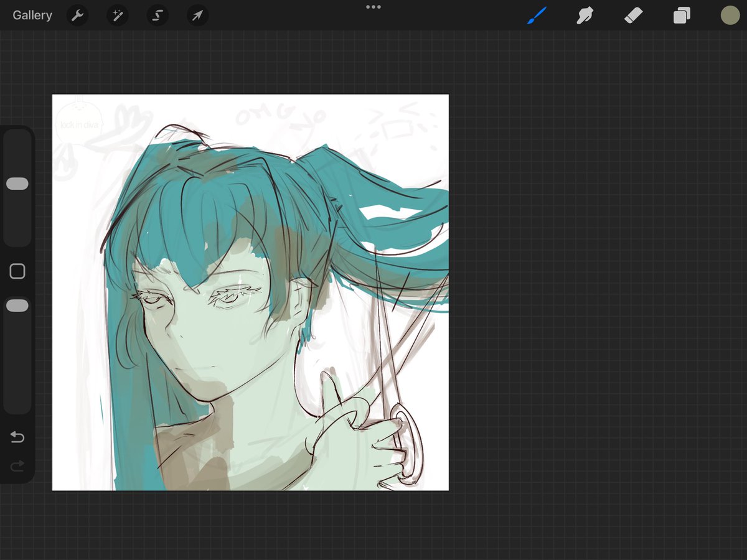Redo the last action
Image resolution: width=747 pixels, height=560 pixels.
pos(17,466)
